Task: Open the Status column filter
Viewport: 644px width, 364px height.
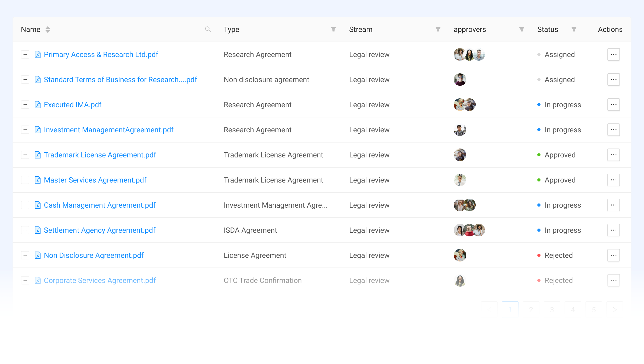Action: click(x=574, y=29)
